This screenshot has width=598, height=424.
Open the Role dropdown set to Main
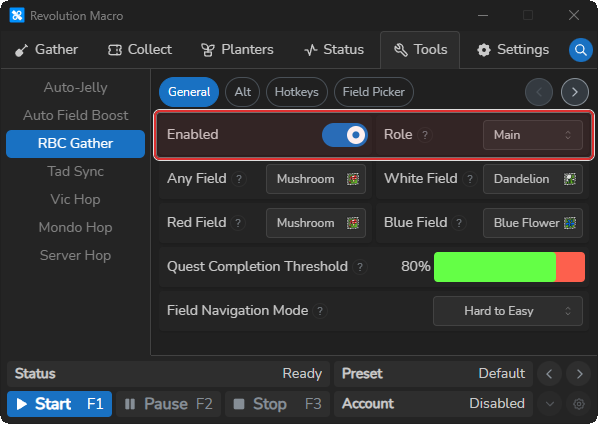click(x=533, y=135)
